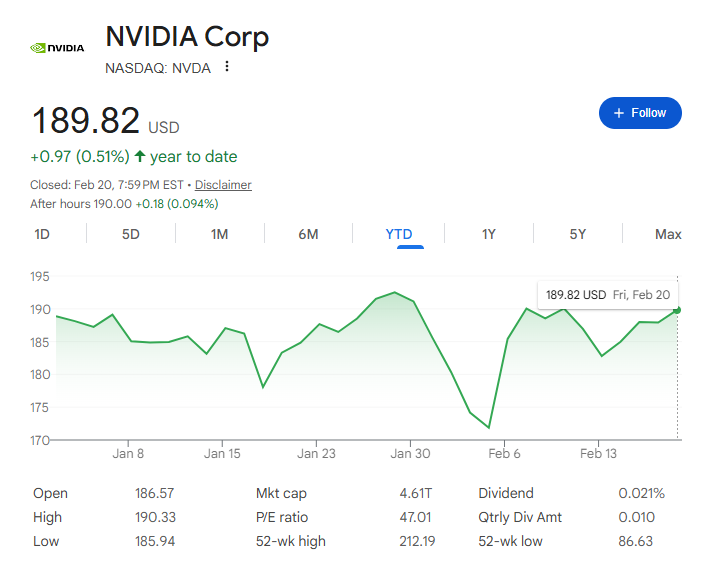Click the Mkt cap label
This screenshot has height=561, width=701.
tap(282, 493)
